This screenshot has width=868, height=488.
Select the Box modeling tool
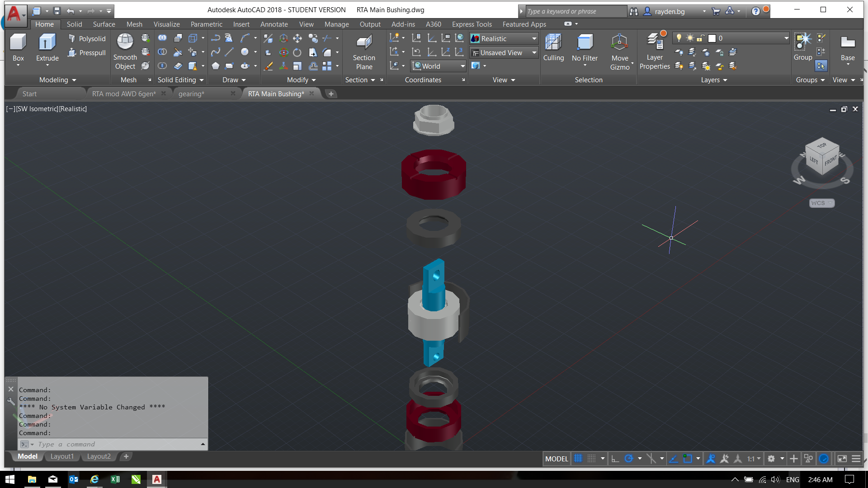click(18, 42)
